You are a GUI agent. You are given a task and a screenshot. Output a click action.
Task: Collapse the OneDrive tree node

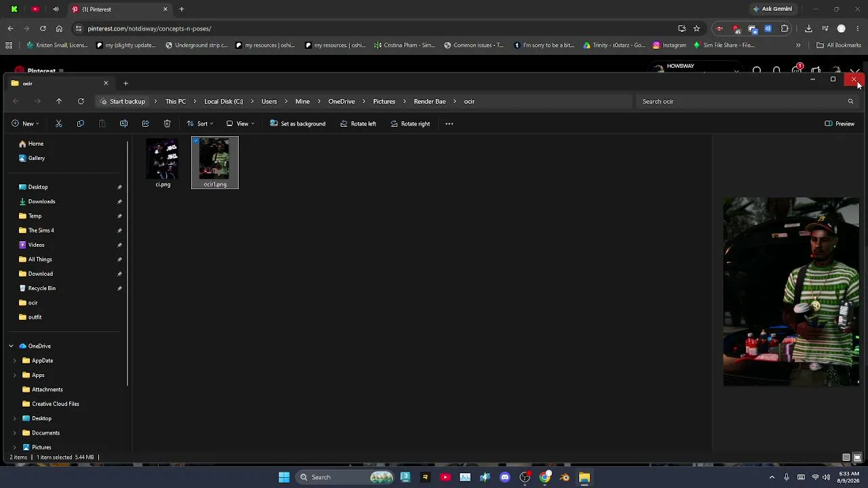click(x=11, y=346)
